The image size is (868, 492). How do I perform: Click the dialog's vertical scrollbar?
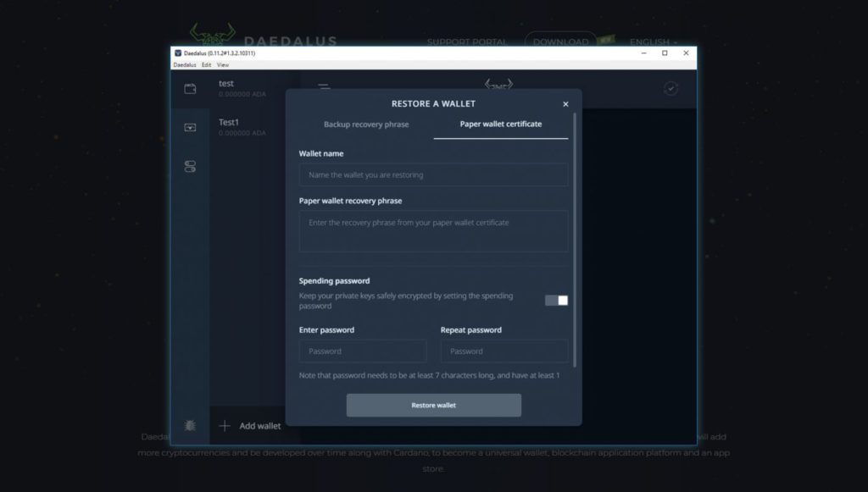click(x=575, y=240)
